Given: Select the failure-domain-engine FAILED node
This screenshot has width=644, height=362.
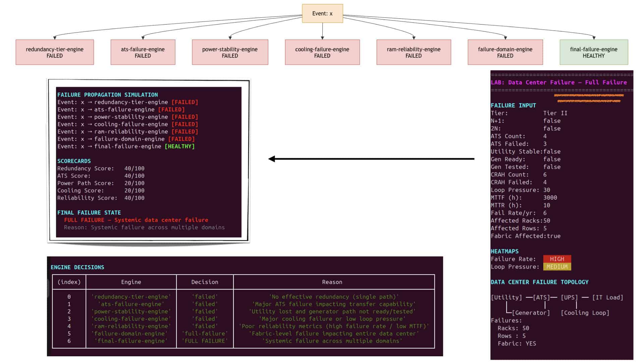Looking at the screenshot, I should (505, 52).
